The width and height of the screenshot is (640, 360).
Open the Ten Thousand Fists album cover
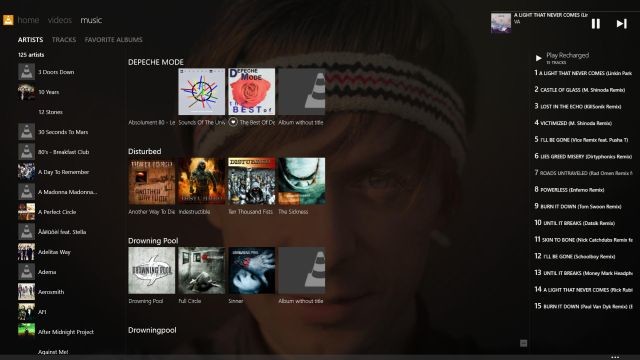point(251,181)
